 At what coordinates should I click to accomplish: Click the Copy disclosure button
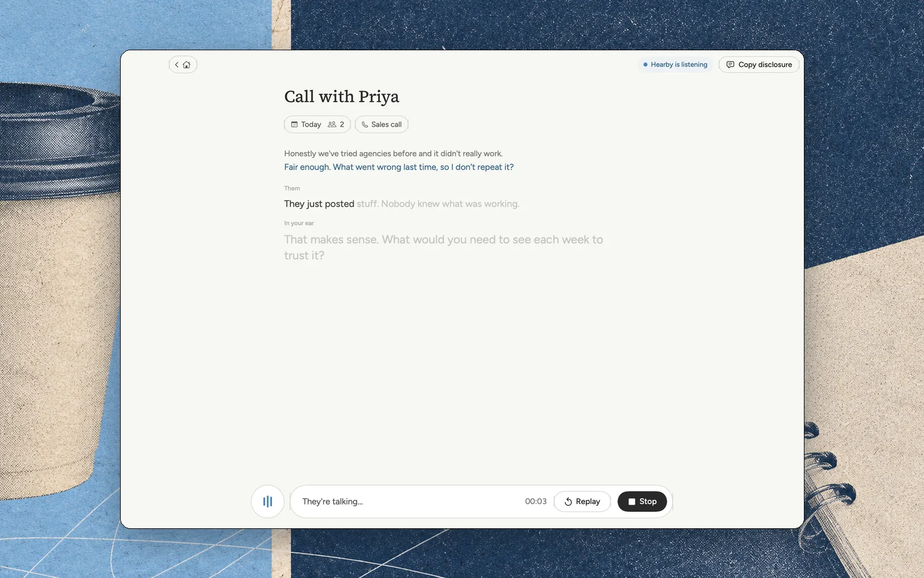759,65
